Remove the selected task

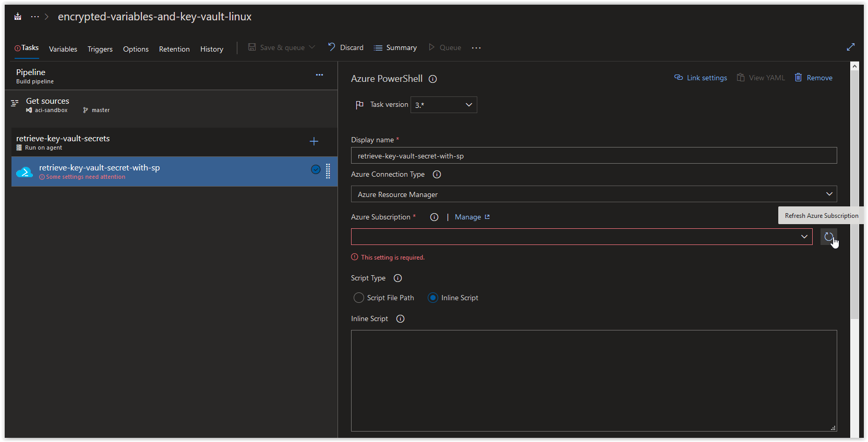[x=813, y=78]
